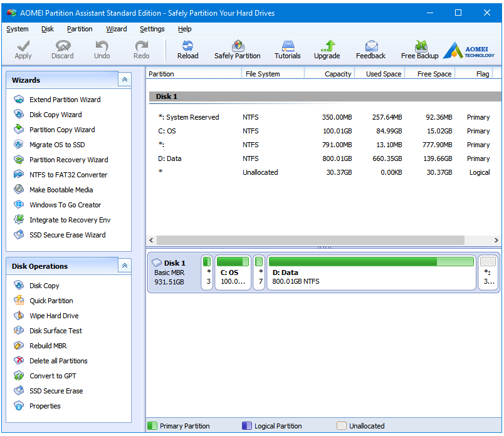Click the horizontal scrollbar right arrow

(496, 240)
